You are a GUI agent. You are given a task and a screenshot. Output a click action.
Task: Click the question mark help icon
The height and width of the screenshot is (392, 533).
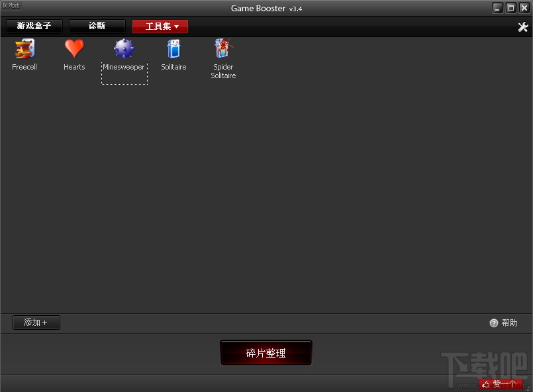point(493,323)
